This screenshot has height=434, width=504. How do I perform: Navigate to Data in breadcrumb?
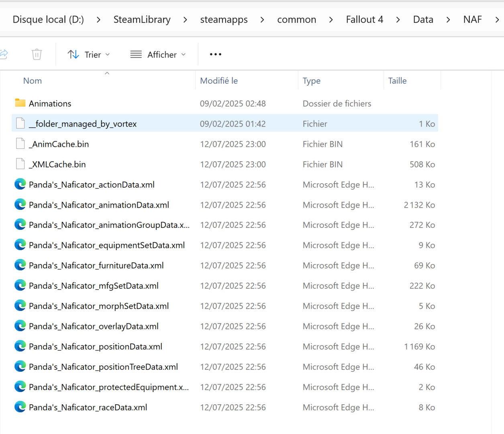coord(423,19)
